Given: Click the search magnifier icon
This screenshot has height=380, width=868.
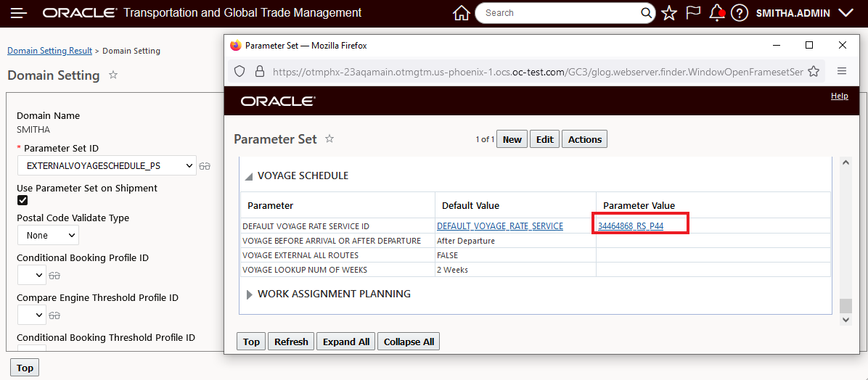Looking at the screenshot, I should [x=647, y=13].
